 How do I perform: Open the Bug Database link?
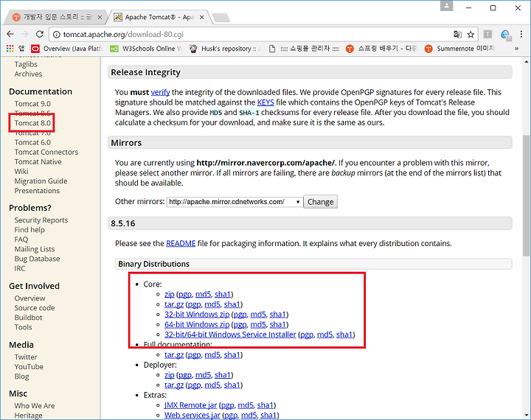(37, 259)
